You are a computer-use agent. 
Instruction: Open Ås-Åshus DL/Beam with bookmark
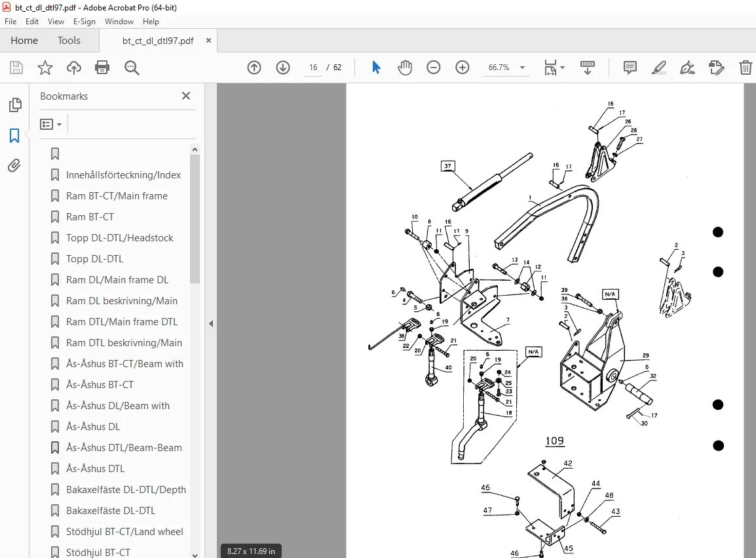click(x=118, y=406)
